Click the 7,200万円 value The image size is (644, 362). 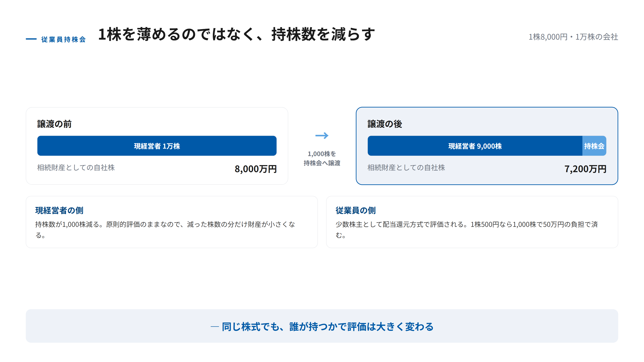pyautogui.click(x=585, y=169)
